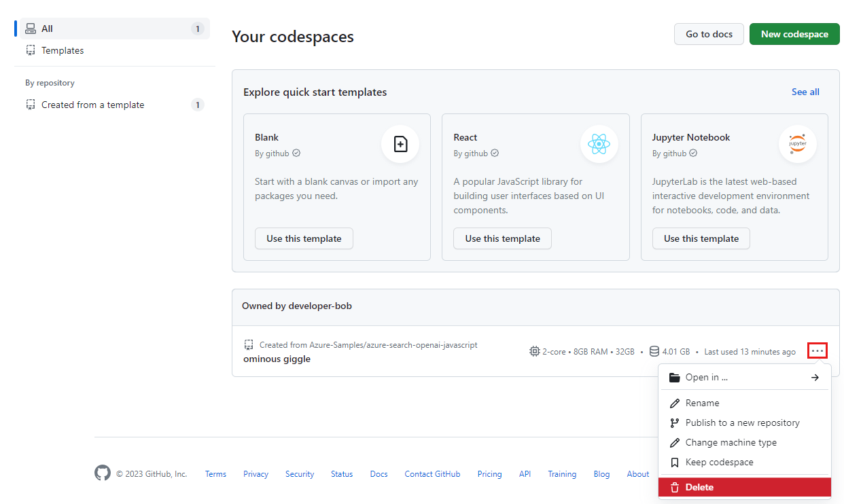Click the Templates icon in the sidebar
Screen dimensions: 844x504
point(30,50)
